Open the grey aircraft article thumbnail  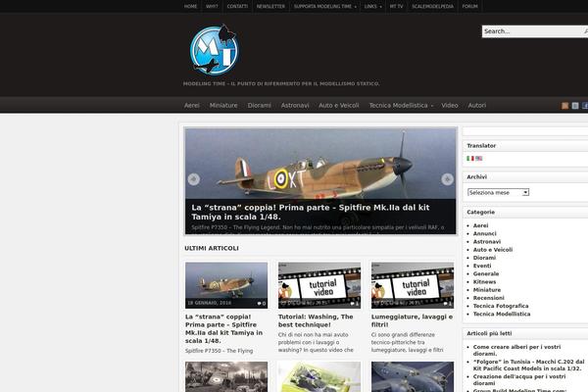point(413,376)
